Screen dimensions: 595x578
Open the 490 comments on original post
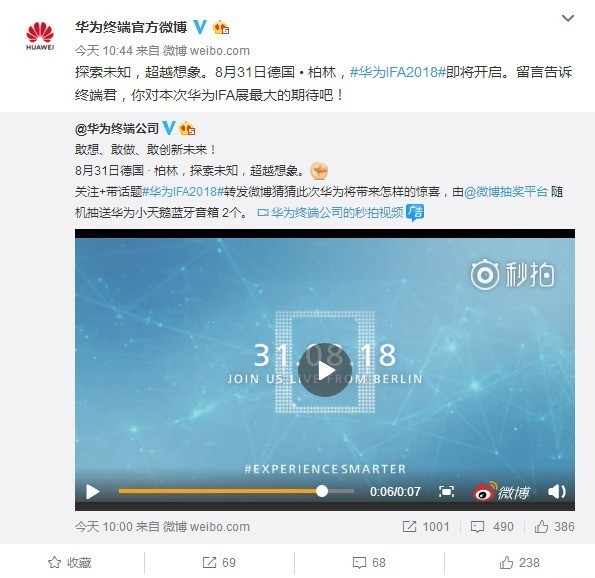pos(492,526)
